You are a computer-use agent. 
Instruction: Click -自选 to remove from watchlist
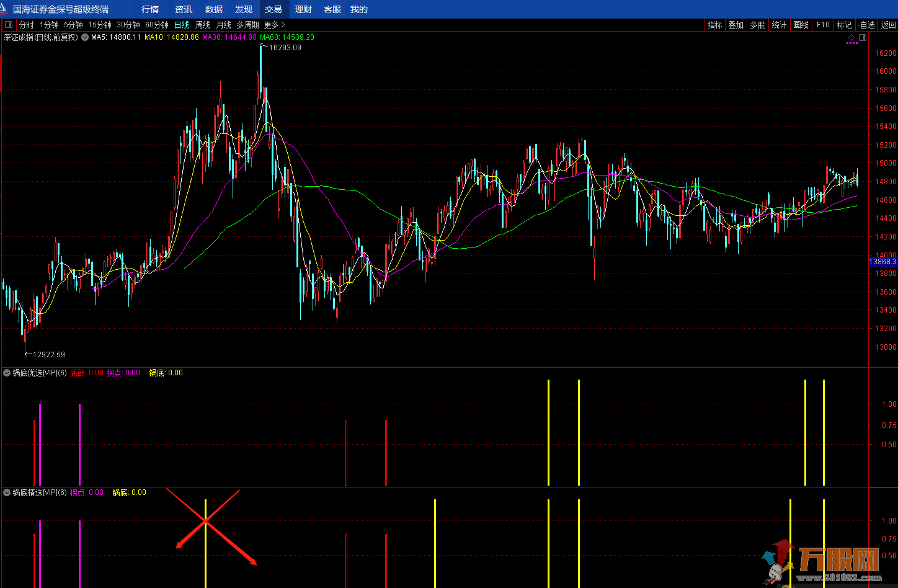click(866, 25)
